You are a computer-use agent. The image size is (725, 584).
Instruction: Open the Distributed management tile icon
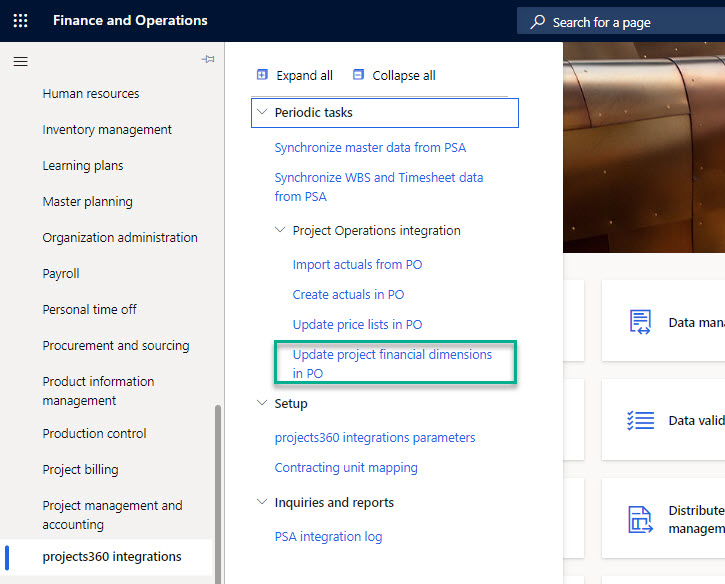640,519
